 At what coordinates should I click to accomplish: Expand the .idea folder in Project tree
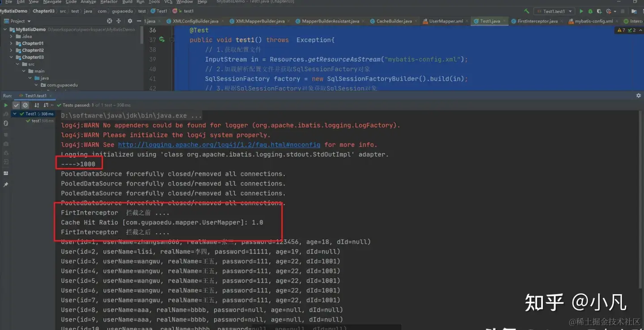point(11,37)
